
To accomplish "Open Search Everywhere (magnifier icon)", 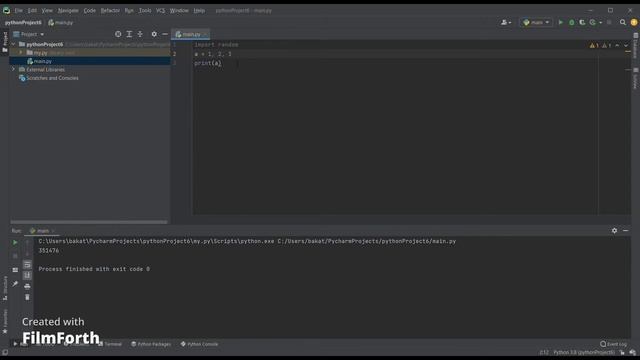I will 622,22.
